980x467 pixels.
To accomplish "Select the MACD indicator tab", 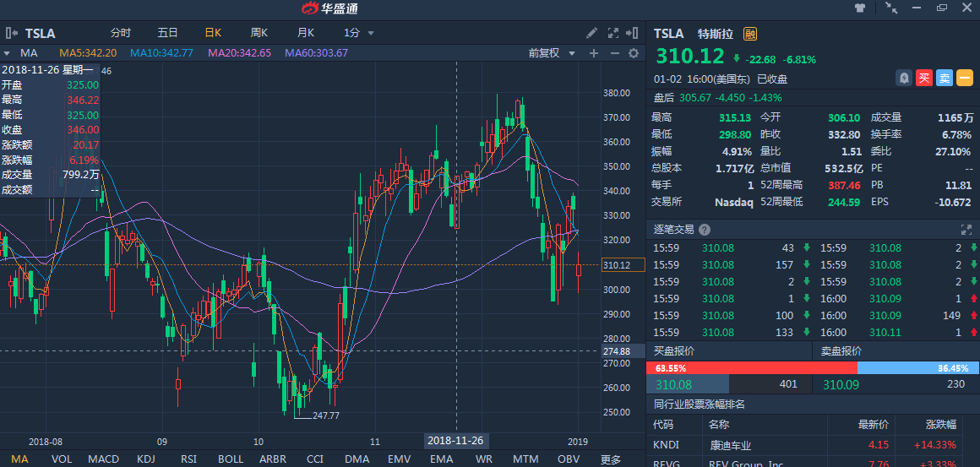I will point(104,459).
